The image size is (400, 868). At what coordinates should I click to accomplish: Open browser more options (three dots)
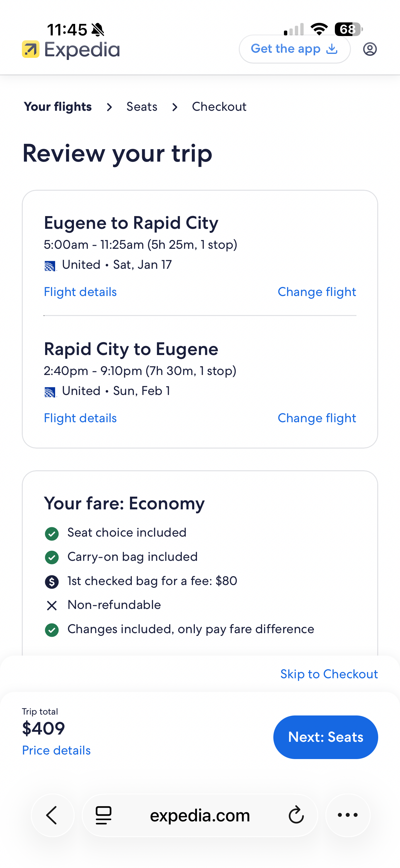tap(348, 815)
